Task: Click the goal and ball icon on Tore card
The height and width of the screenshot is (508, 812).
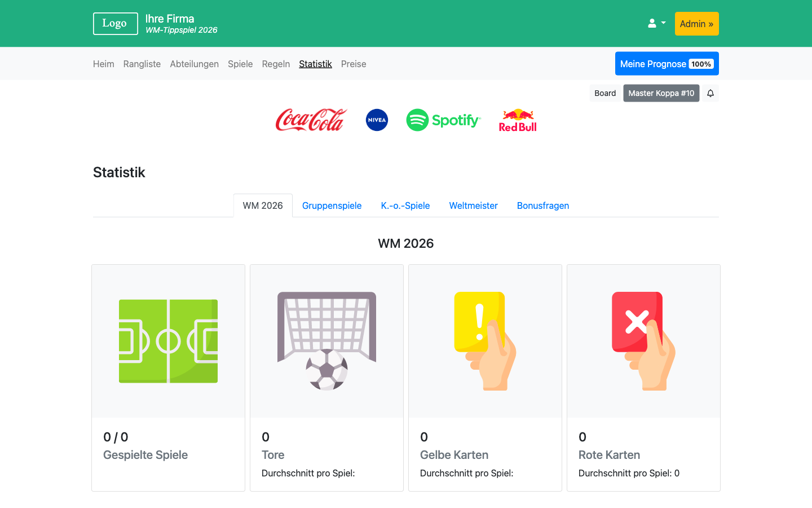Action: [x=326, y=340]
